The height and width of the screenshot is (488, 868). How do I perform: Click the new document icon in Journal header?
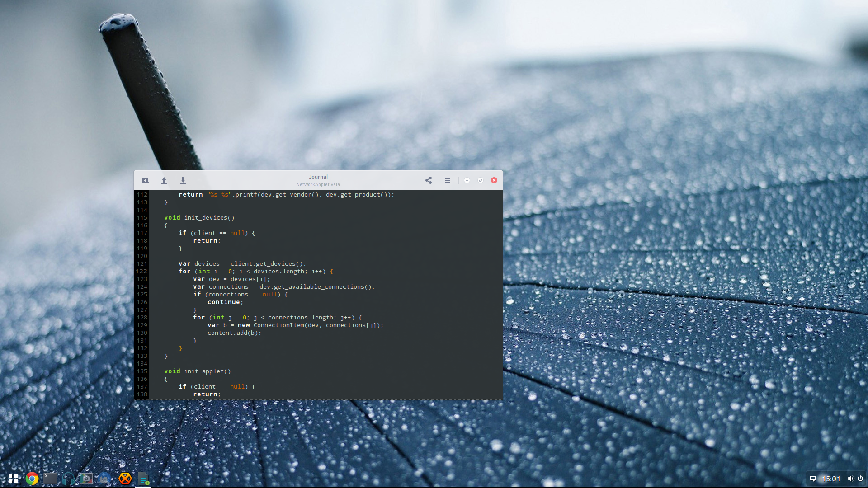click(145, 180)
